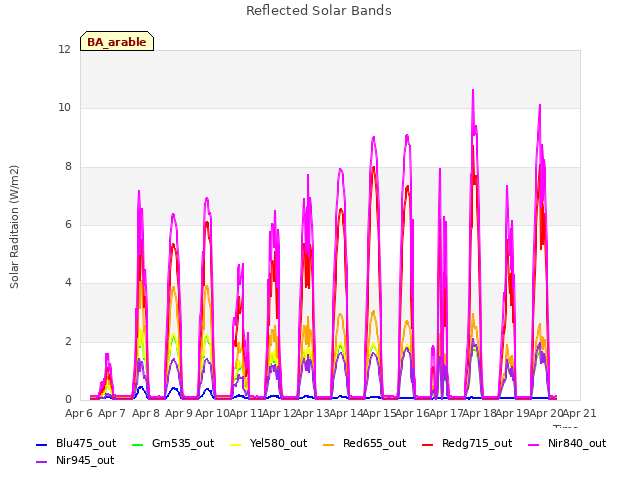
Task: Click the y-axis value 10
Action: pos(64,108)
